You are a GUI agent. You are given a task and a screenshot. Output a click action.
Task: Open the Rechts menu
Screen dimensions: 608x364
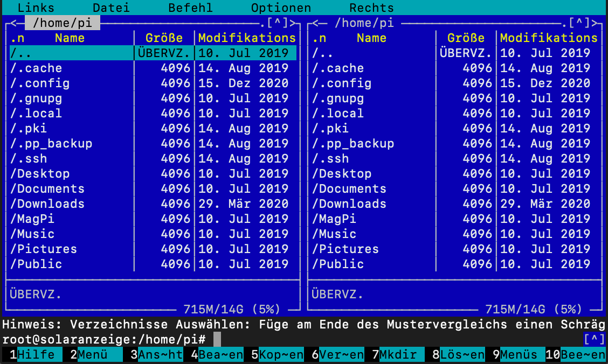point(371,8)
